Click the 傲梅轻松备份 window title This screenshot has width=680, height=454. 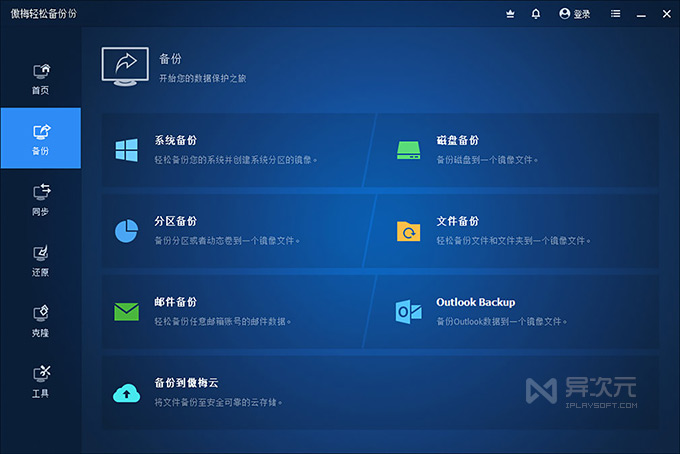click(43, 14)
